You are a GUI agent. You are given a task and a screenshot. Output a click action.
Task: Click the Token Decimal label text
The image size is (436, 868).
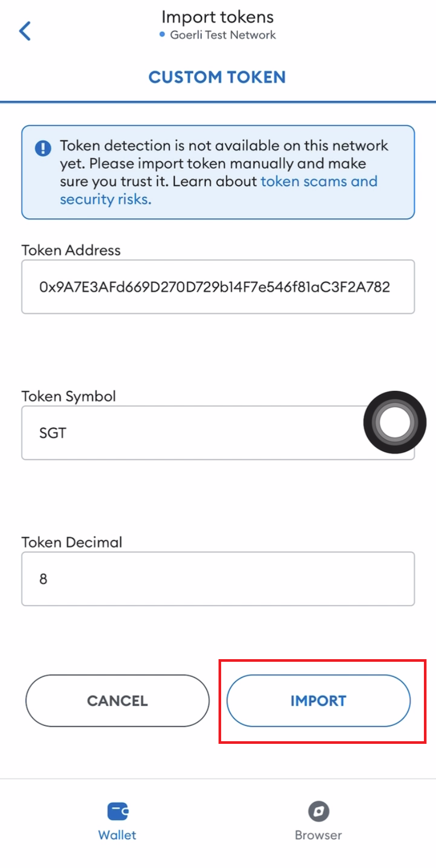pyautogui.click(x=72, y=542)
